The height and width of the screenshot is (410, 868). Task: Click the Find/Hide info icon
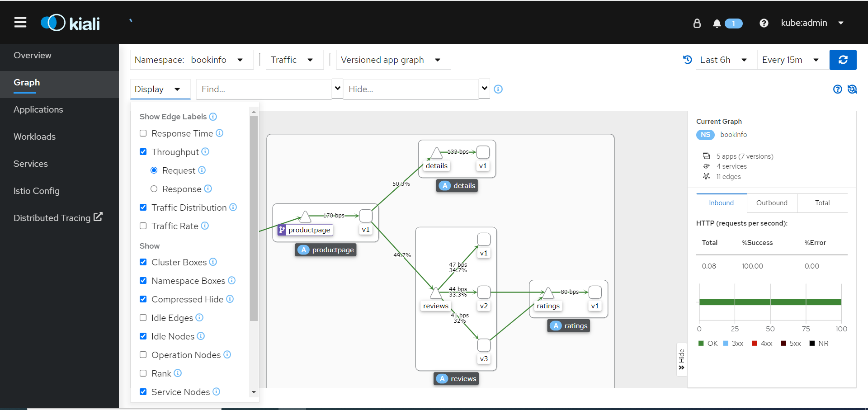pos(498,89)
